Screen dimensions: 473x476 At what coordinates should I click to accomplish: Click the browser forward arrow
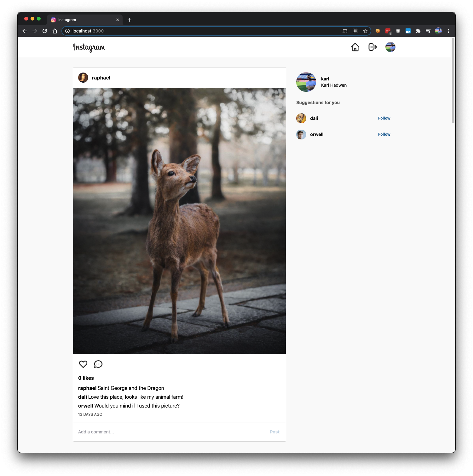(35, 31)
